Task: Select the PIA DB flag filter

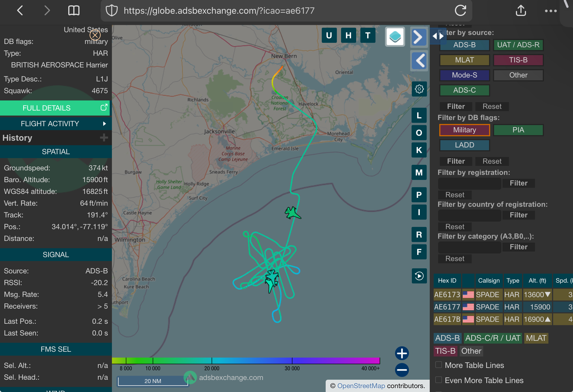Action: click(518, 130)
